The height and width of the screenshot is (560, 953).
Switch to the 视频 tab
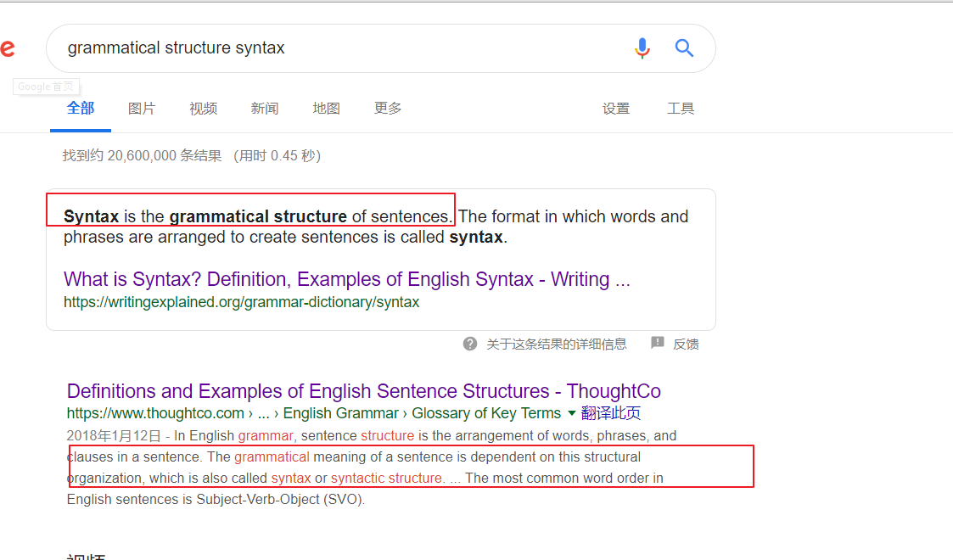click(203, 109)
